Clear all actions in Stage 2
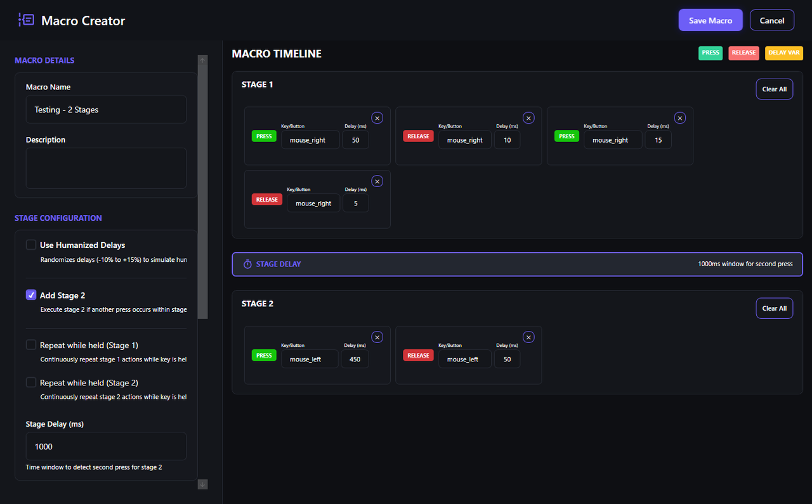The image size is (812, 504). coord(775,309)
